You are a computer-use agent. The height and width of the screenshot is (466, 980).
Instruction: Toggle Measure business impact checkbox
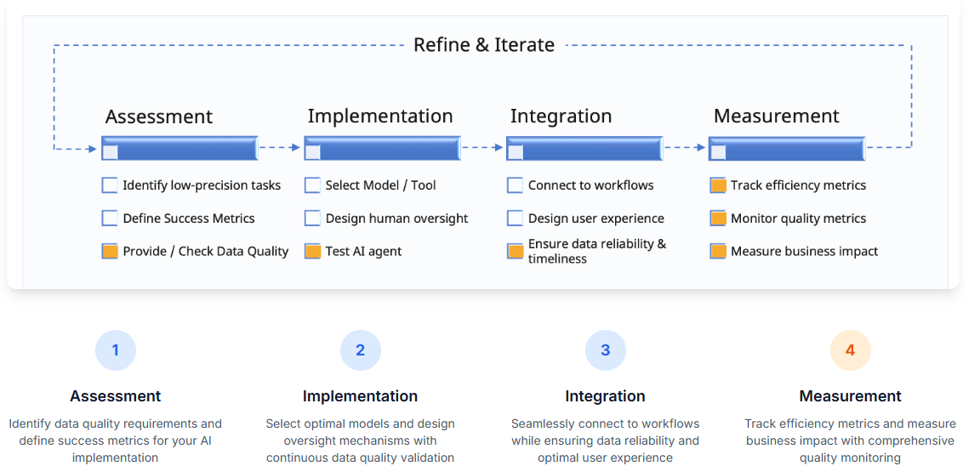tap(717, 252)
